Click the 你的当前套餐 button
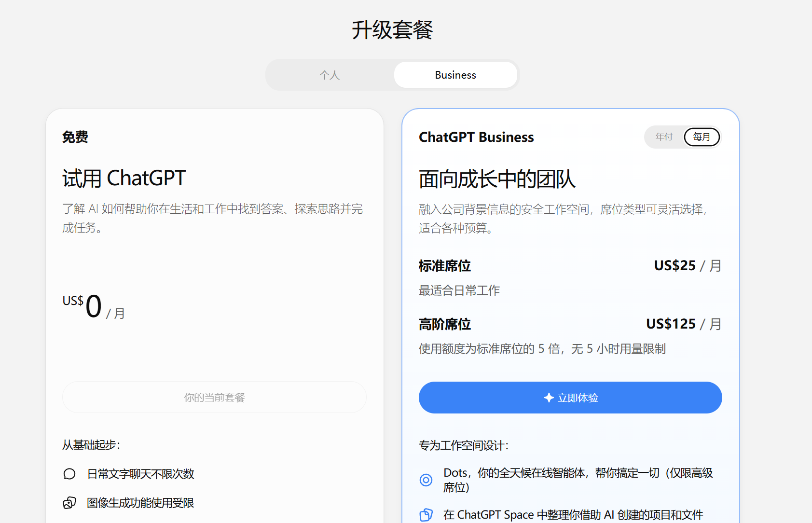Screen dimensions: 812x523 214,397
